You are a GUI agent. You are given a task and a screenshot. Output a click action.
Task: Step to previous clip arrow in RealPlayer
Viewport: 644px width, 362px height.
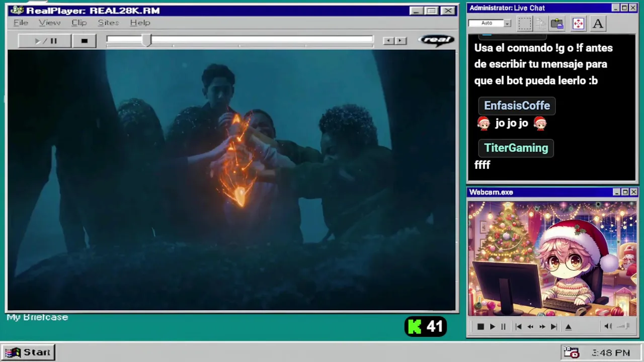pos(388,41)
